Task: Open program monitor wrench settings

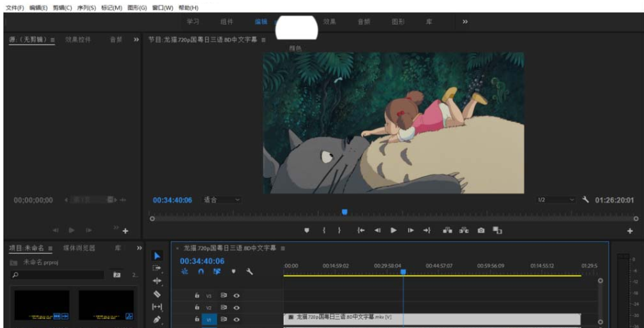Action: [586, 200]
